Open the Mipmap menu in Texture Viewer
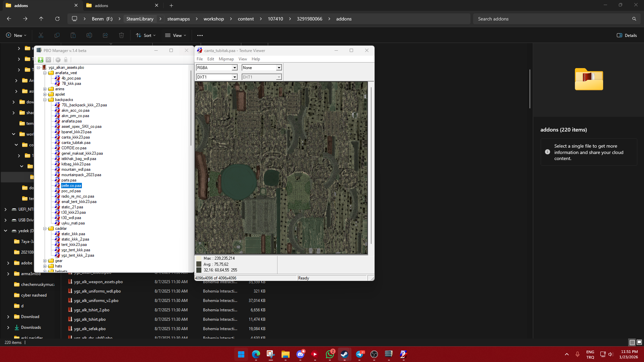Viewport: 644px width, 362px height. 226,59
